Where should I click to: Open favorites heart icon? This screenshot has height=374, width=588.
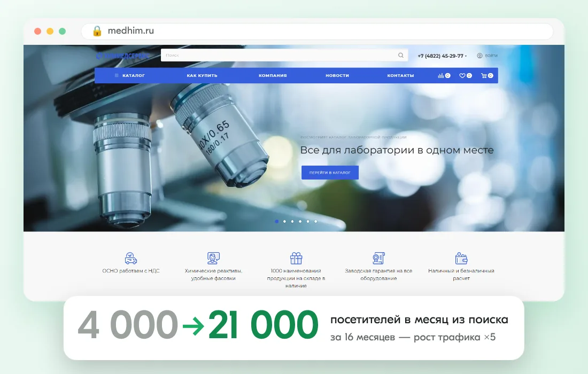point(462,76)
